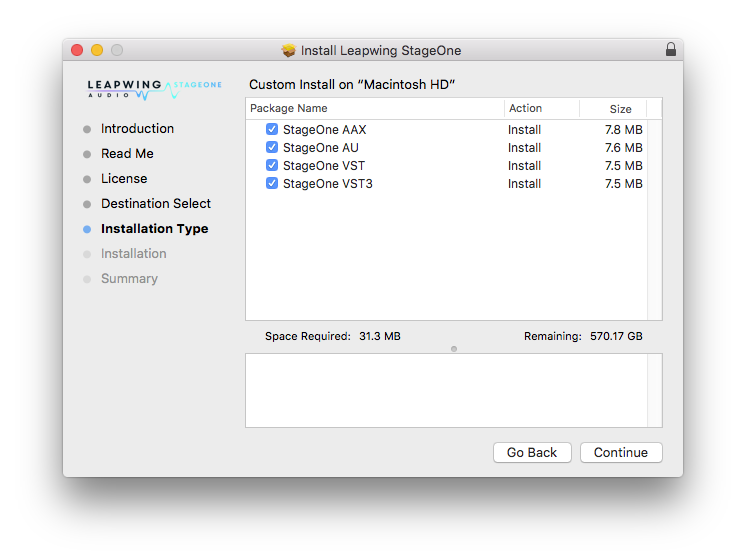Screen dimensions: 748x552
Task: Select the Introduction step in sidebar
Action: pyautogui.click(x=137, y=129)
